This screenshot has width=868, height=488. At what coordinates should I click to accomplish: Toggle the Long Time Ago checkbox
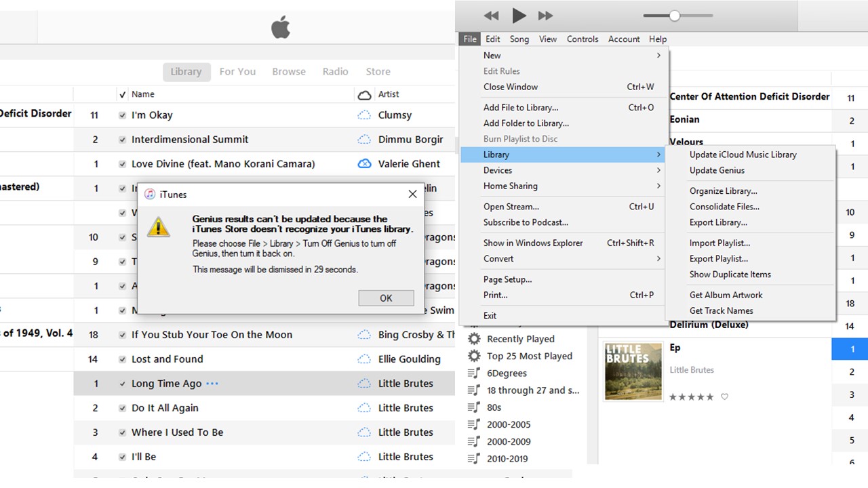point(123,384)
